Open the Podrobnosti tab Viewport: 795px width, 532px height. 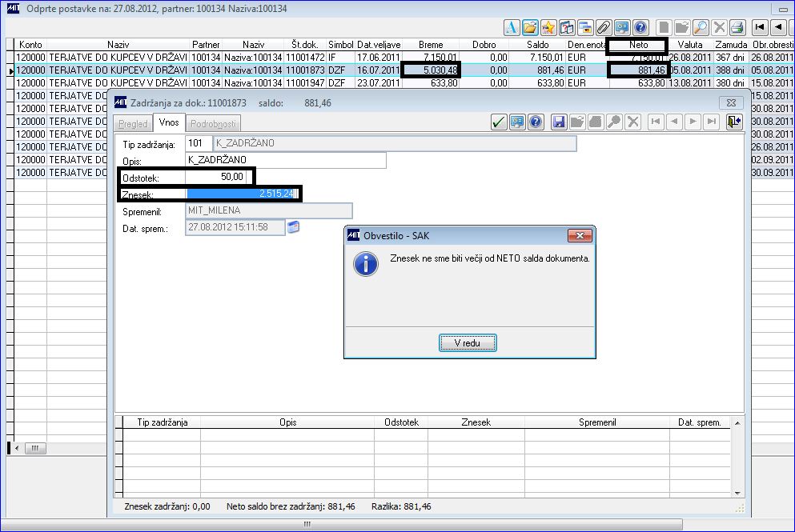tap(213, 124)
